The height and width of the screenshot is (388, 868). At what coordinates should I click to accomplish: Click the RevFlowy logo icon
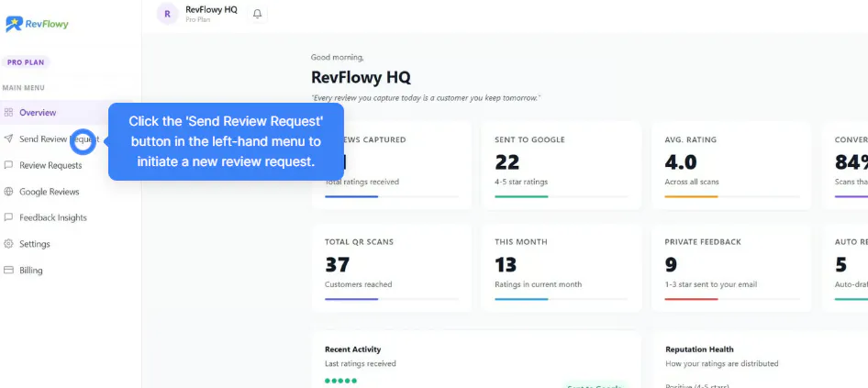click(x=14, y=24)
